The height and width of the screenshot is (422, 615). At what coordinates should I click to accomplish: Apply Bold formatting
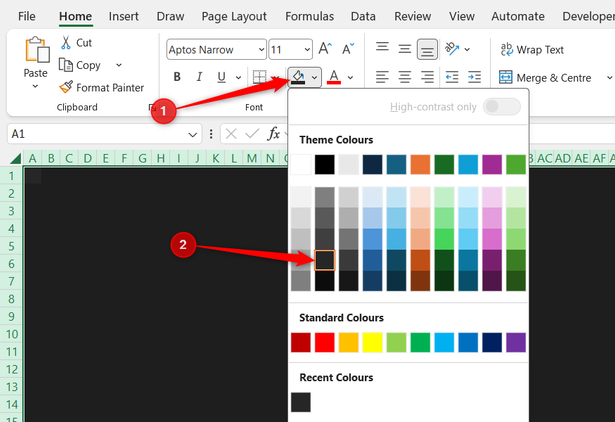tap(177, 77)
